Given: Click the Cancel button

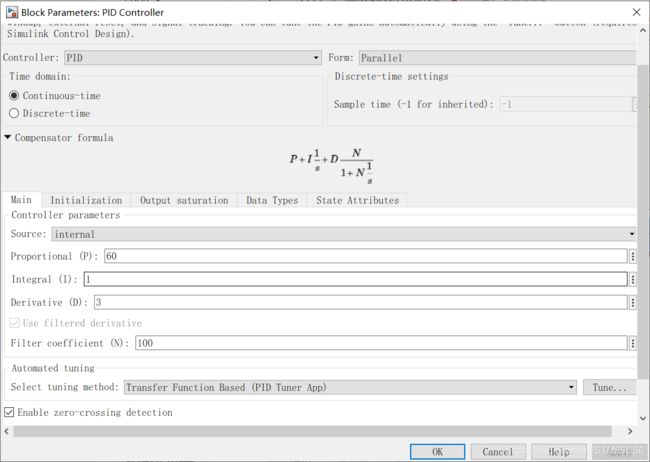Looking at the screenshot, I should pos(498,452).
